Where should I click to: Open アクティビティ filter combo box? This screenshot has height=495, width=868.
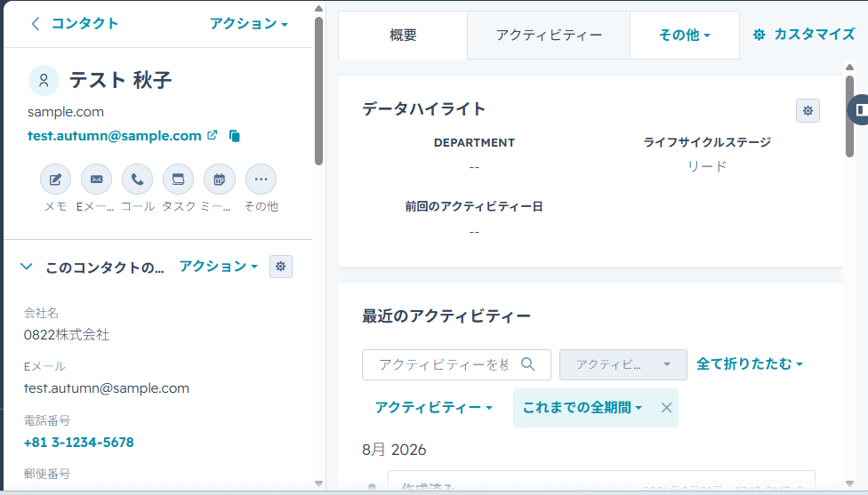coord(623,364)
